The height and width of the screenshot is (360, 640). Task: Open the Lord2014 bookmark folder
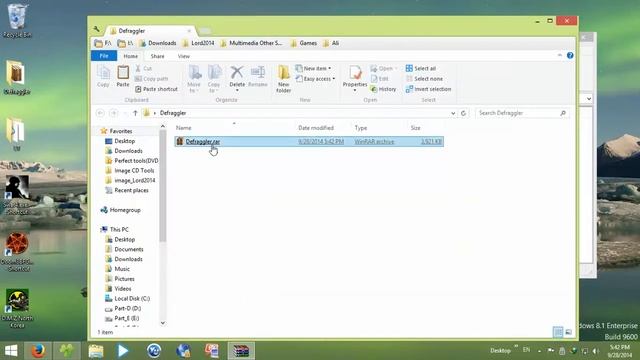(198, 43)
